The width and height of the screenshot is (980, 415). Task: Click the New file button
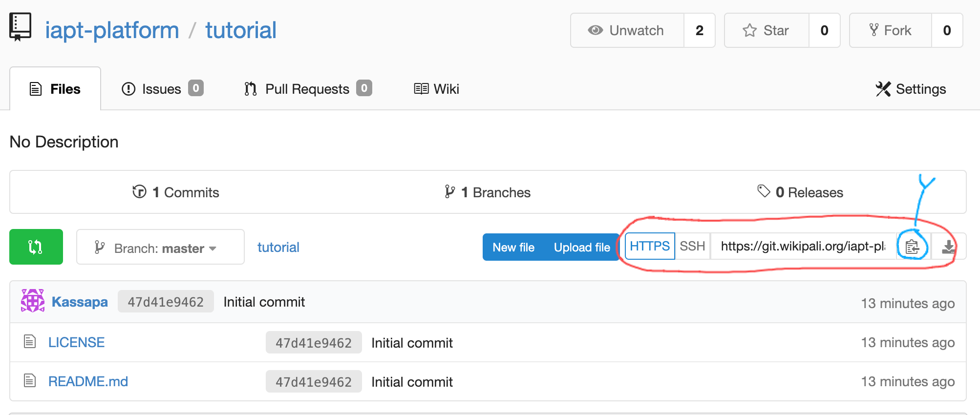pyautogui.click(x=513, y=248)
